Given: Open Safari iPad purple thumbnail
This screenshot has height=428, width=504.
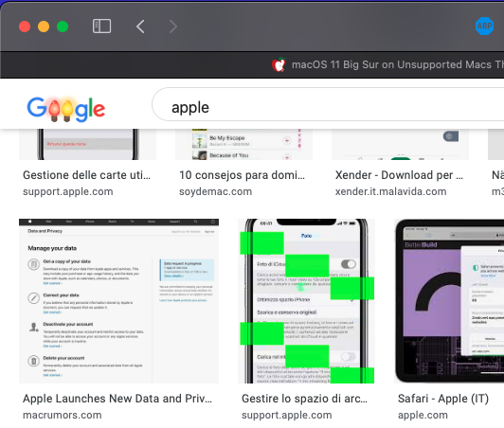Looking at the screenshot, I should (x=449, y=301).
